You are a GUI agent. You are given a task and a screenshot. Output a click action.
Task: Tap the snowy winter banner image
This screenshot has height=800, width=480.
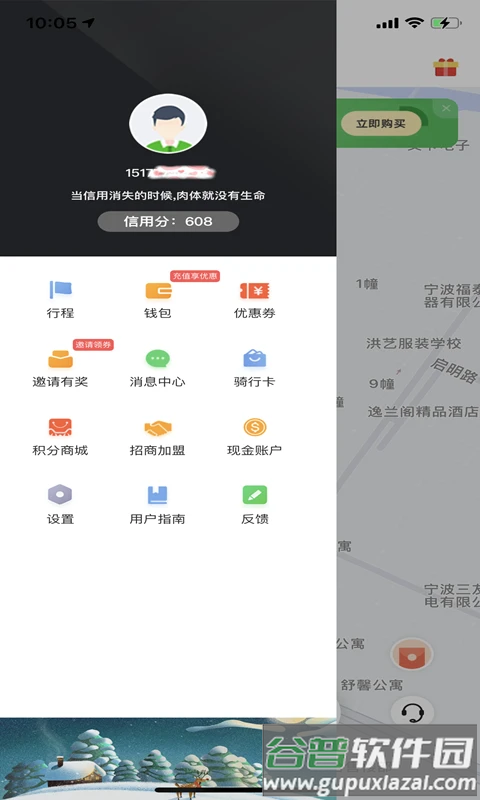click(x=168, y=759)
